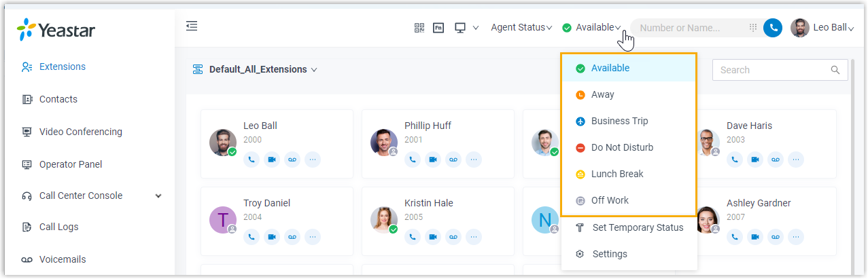Choose Set Temporary Status option

pyautogui.click(x=629, y=227)
